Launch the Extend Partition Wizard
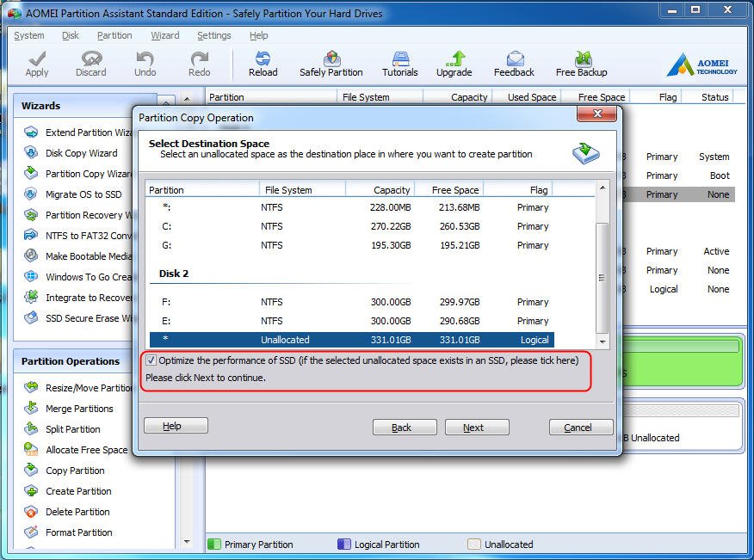 78,132
